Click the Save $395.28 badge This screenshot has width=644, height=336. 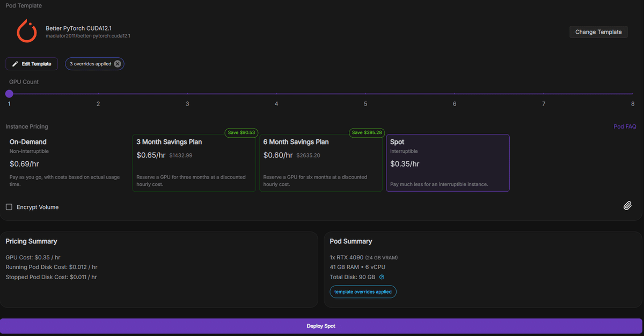[x=365, y=133]
